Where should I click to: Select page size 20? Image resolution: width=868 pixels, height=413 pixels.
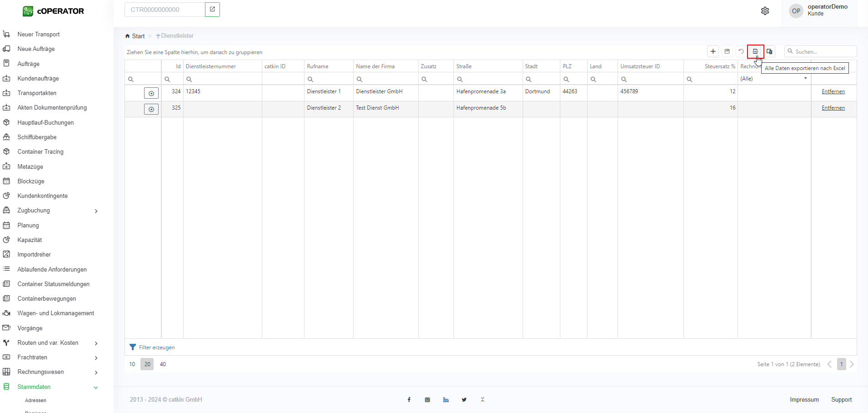tap(147, 364)
